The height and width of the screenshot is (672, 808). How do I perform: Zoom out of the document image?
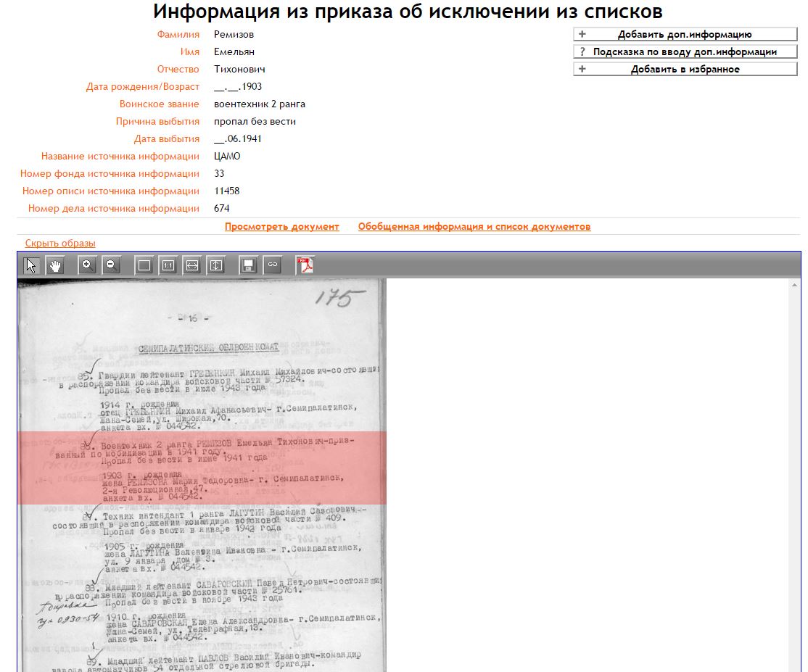tap(110, 266)
